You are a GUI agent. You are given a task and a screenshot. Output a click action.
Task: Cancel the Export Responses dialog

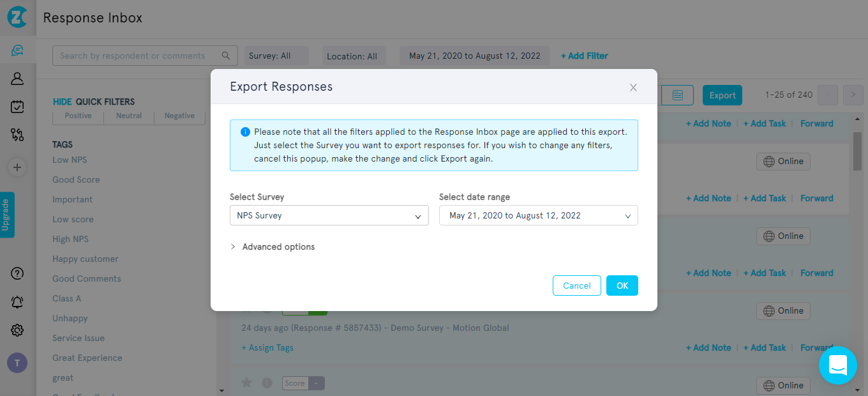click(576, 286)
